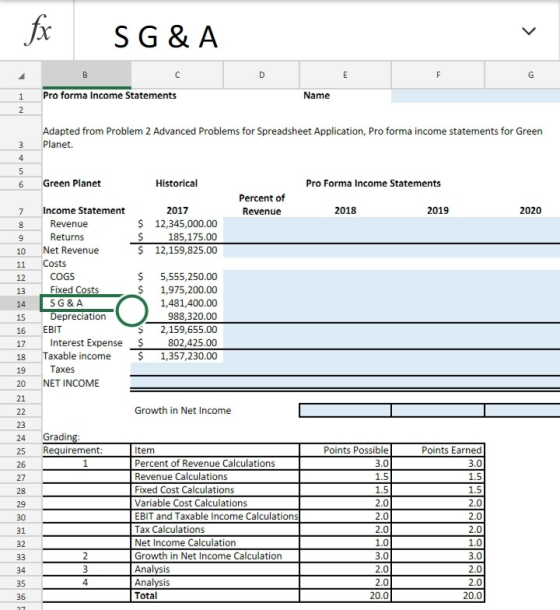The width and height of the screenshot is (560, 610).
Task: Click the 'Pro forma Income Statements' title cell
Action: coord(109,96)
